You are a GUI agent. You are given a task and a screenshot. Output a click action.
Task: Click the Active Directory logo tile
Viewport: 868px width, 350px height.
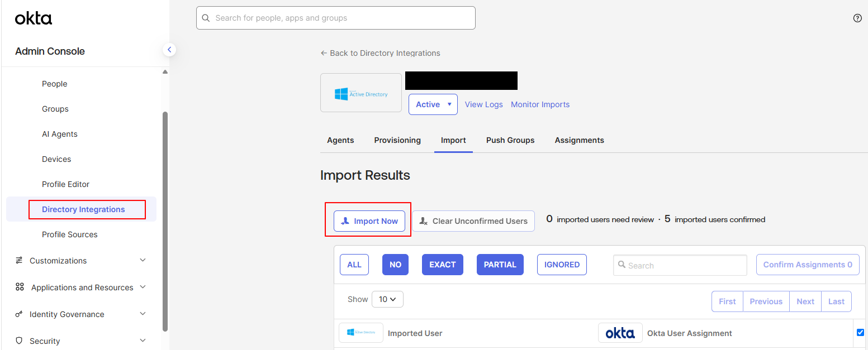point(361,93)
